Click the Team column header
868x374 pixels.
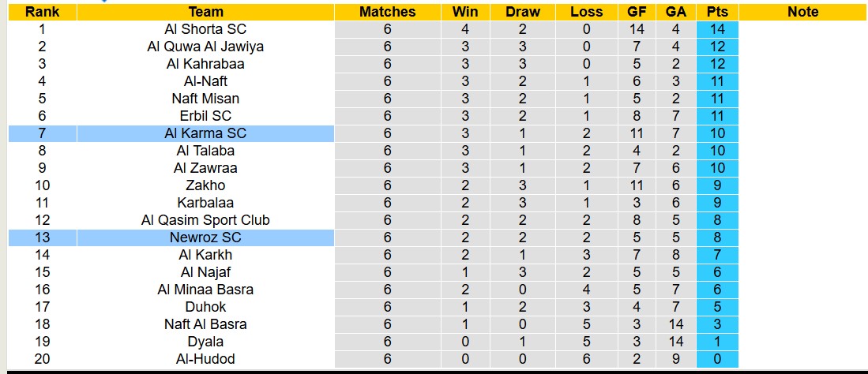[205, 12]
